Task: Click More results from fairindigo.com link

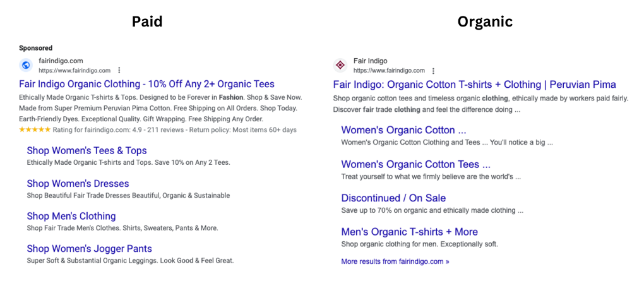Action: pyautogui.click(x=395, y=261)
